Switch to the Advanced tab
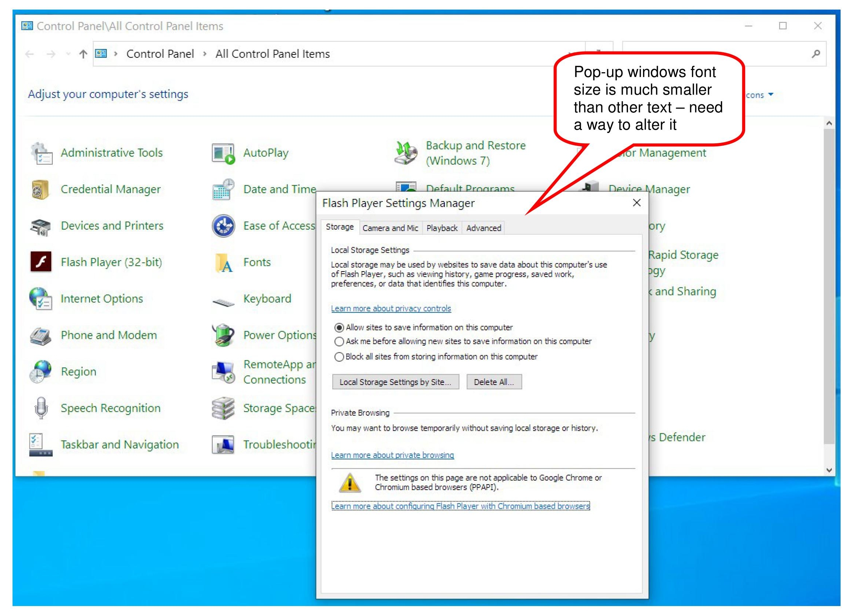The width and height of the screenshot is (852, 616). click(x=483, y=228)
